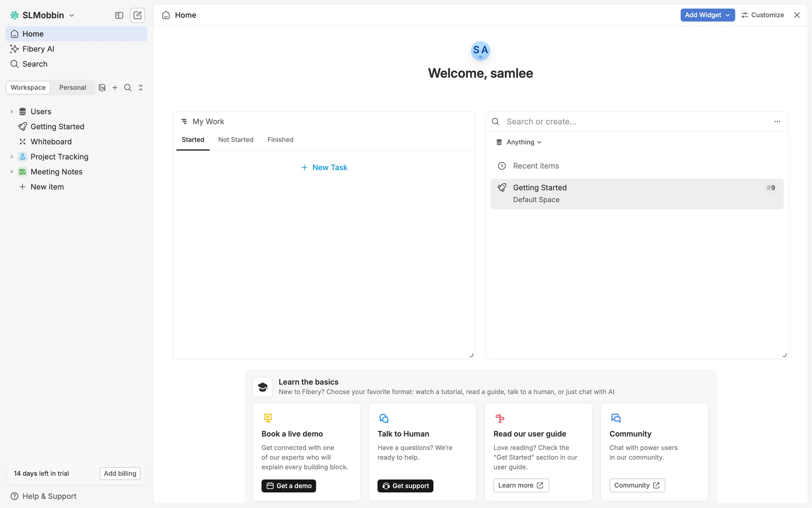Switch to Personal sidebar section
812x508 pixels.
[72, 88]
